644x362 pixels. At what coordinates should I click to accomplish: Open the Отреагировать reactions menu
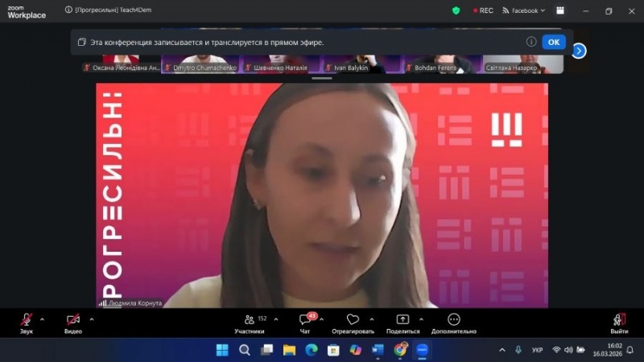(x=353, y=319)
